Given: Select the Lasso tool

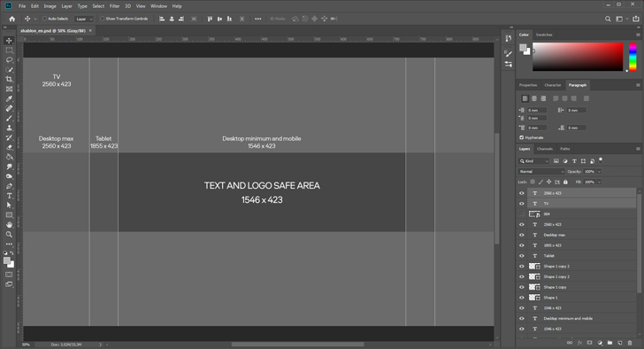Looking at the screenshot, I should coord(9,60).
